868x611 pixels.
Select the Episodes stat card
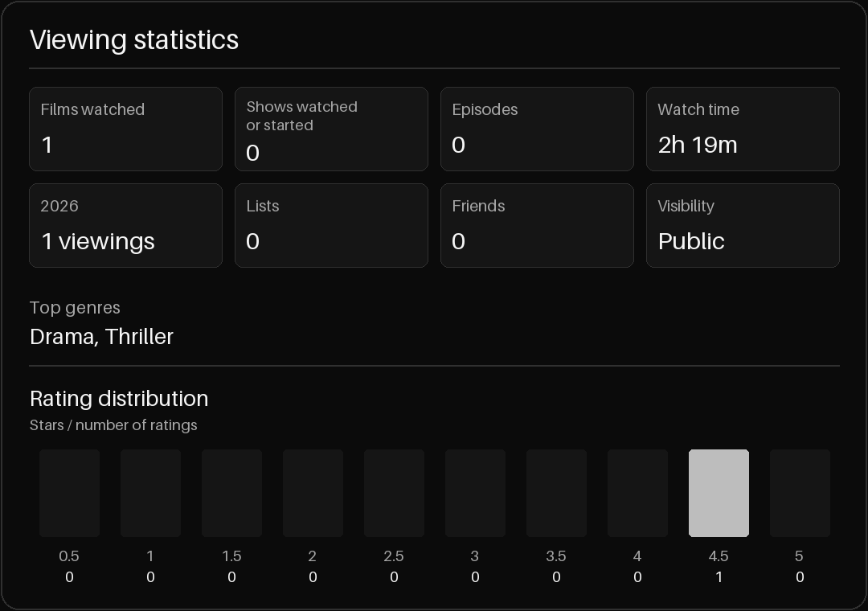click(x=537, y=129)
